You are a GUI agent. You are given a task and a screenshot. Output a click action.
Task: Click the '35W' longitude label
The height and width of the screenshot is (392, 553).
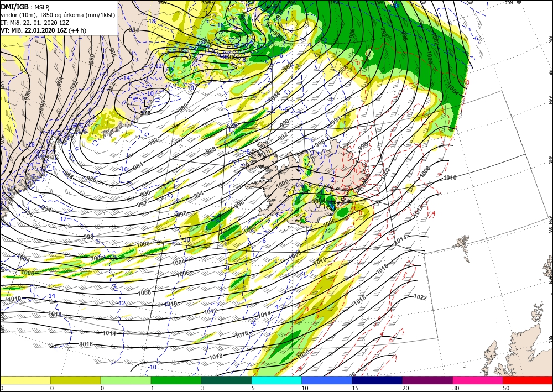(x=162, y=3)
